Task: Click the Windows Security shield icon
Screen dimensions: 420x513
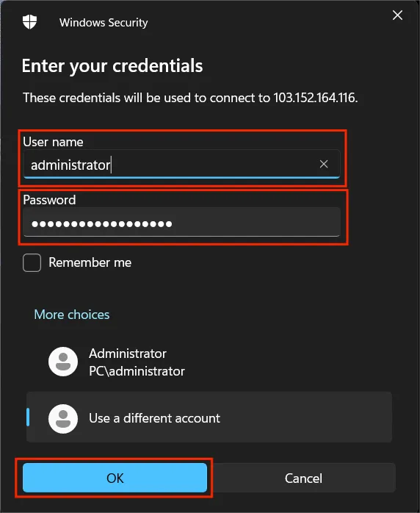Action: (x=29, y=22)
